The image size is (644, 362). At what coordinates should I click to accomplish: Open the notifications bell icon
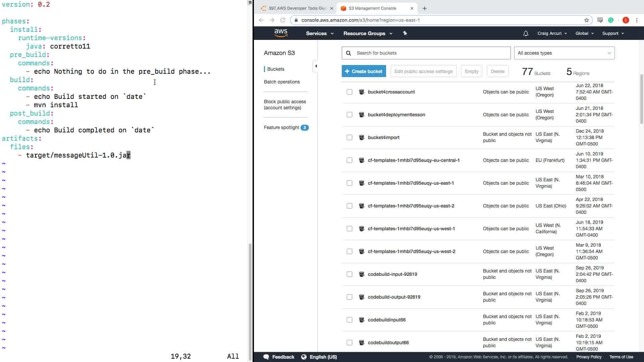click(526, 34)
